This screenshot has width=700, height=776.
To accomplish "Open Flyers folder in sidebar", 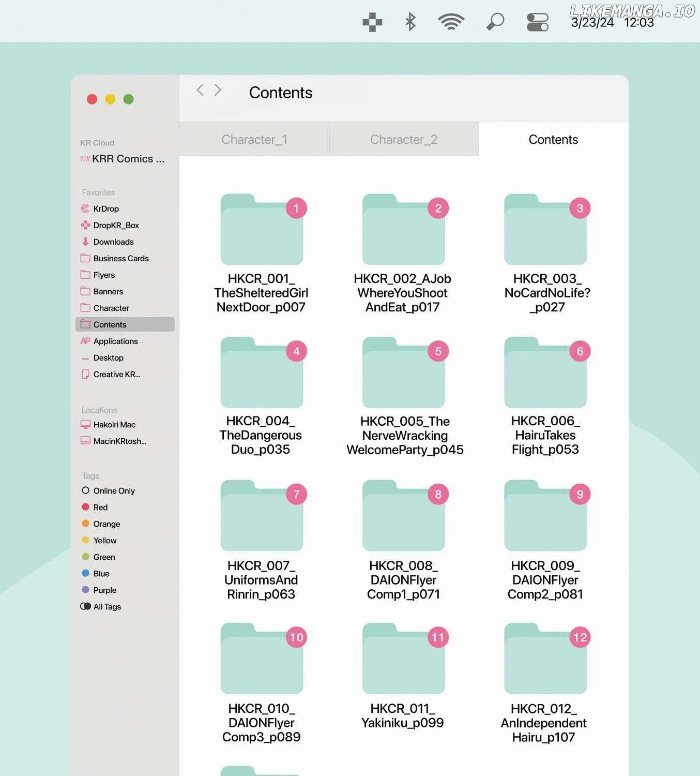I will pyautogui.click(x=125, y=275).
